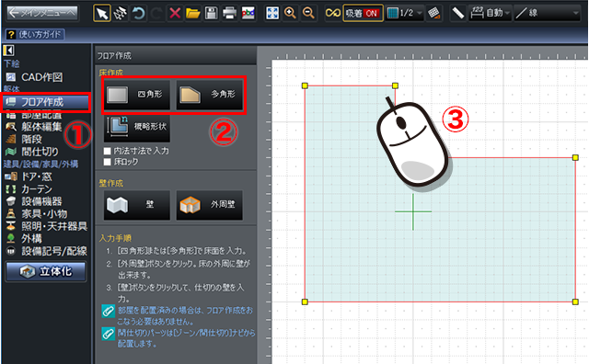Click the 四角形 rectangle floor button

click(137, 94)
